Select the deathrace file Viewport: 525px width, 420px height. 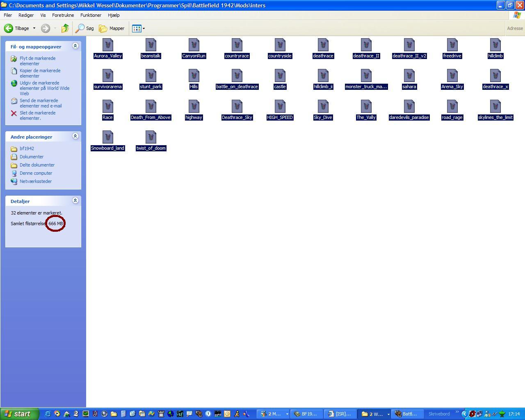coord(323,48)
